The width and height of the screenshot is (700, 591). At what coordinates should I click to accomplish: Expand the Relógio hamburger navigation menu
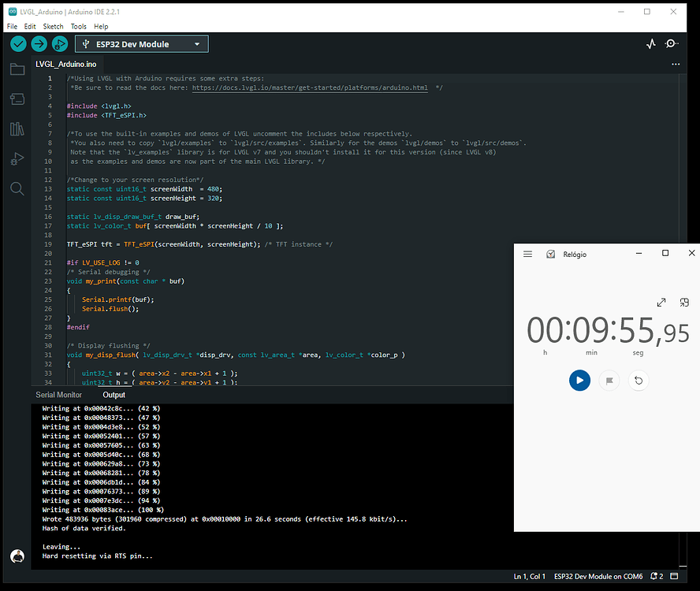click(527, 254)
